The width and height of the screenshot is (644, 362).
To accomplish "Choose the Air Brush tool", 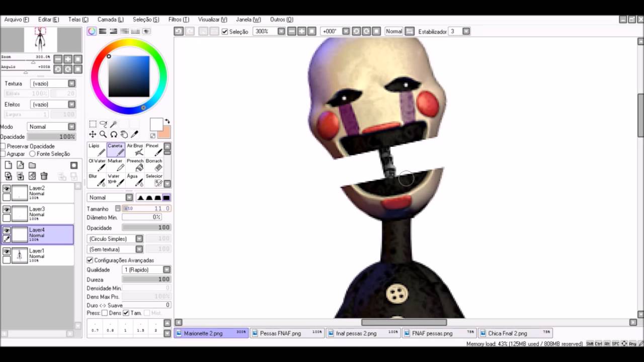I will (135, 149).
